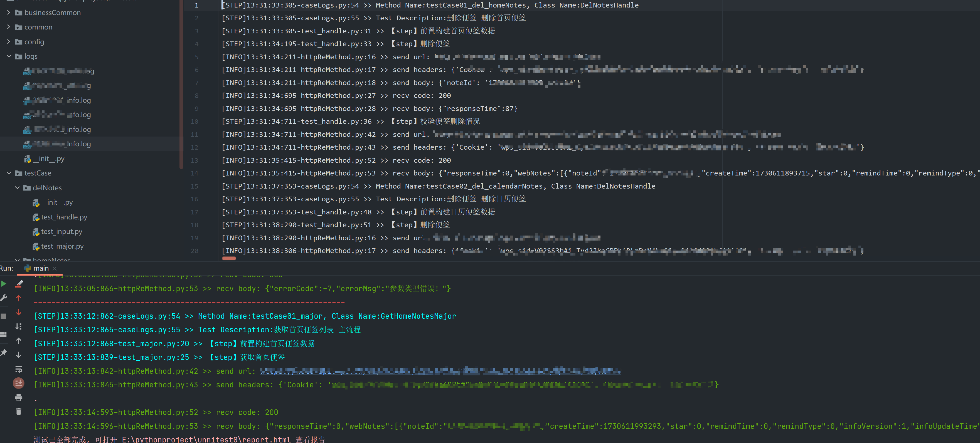The image size is (980, 443).
Task: Pin the Run tab with pin icon
Action: pyautogui.click(x=3, y=353)
